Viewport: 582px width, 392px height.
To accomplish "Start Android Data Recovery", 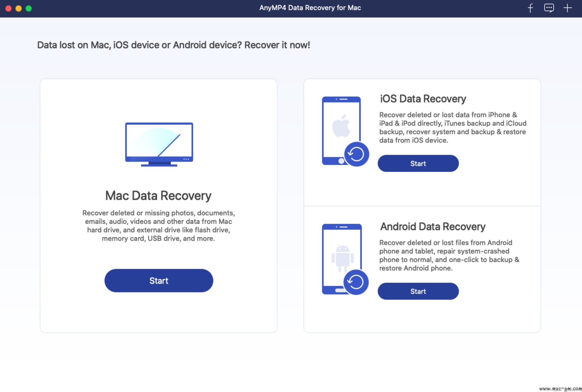I will pyautogui.click(x=418, y=291).
